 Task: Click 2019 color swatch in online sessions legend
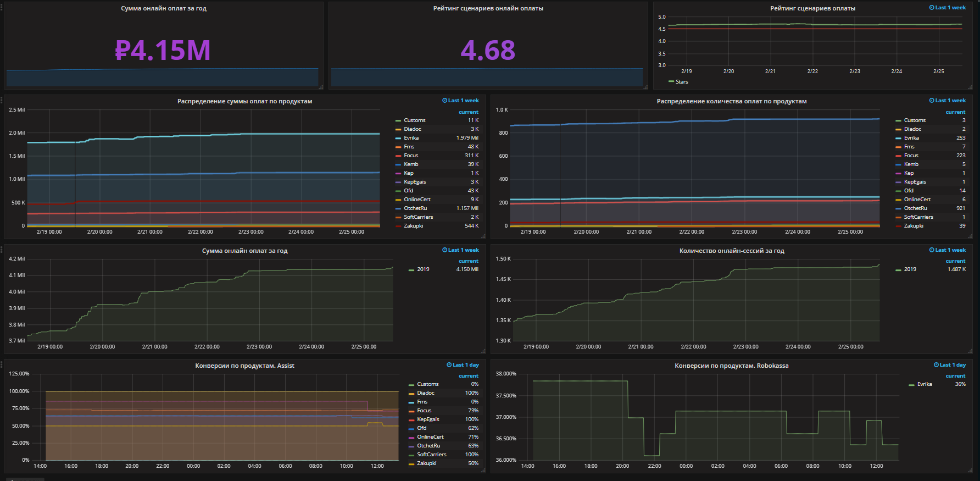tap(899, 269)
